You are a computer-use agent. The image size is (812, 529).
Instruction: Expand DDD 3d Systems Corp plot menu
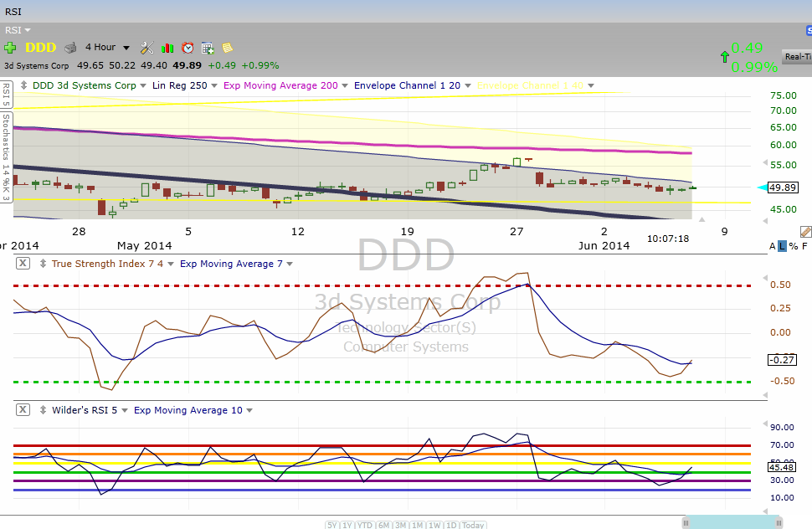coord(143,86)
